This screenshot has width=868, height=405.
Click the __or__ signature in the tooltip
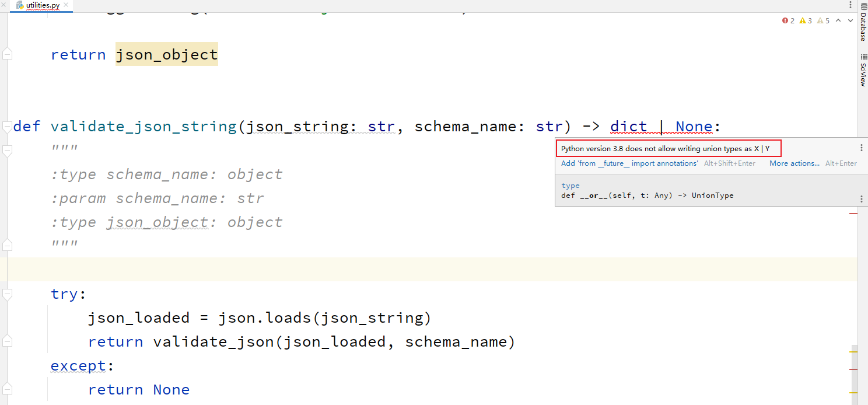[647, 195]
